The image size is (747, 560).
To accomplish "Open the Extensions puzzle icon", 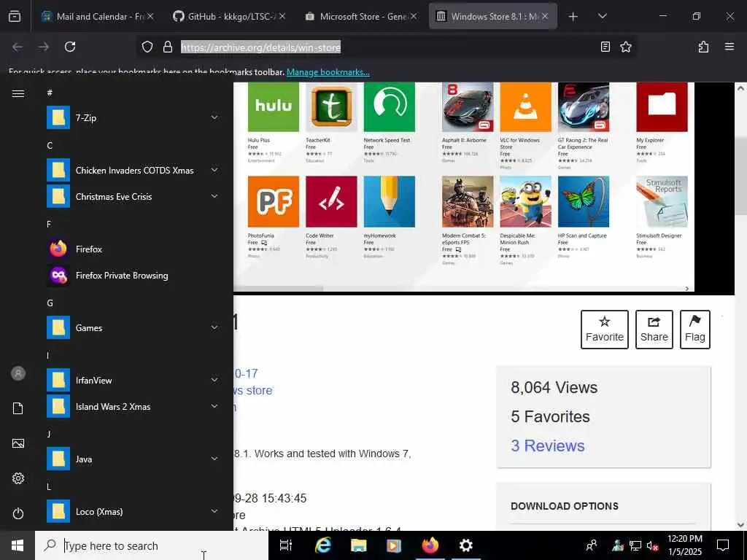I will pyautogui.click(x=703, y=47).
